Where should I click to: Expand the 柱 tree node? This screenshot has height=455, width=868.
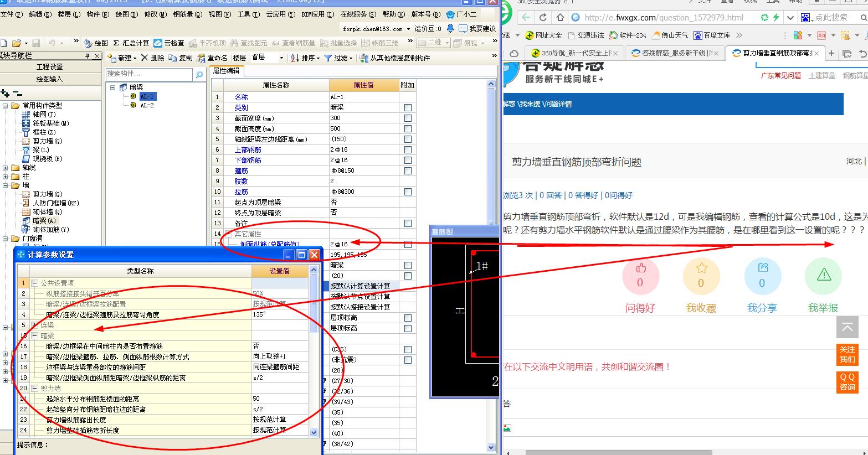pyautogui.click(x=6, y=177)
